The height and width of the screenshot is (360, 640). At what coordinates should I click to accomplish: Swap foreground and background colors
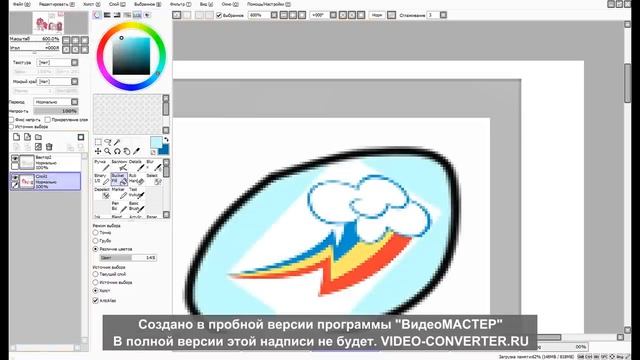(166, 140)
